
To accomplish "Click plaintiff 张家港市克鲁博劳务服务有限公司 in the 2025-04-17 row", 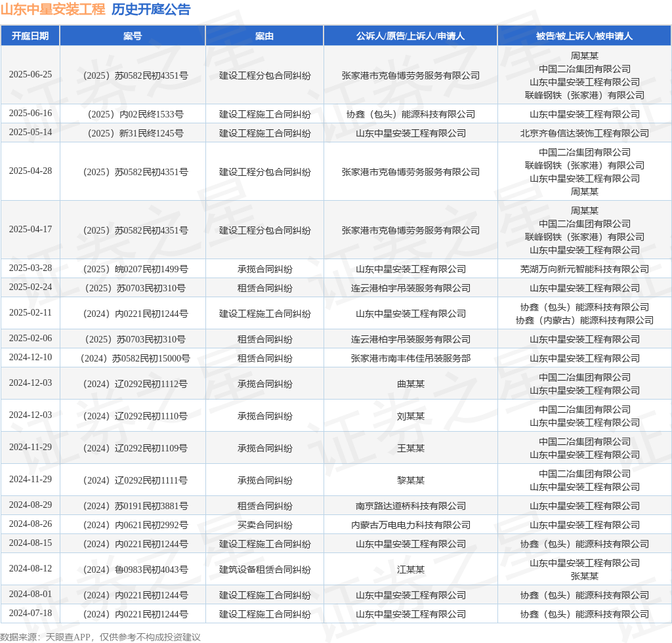I will pos(411,230).
